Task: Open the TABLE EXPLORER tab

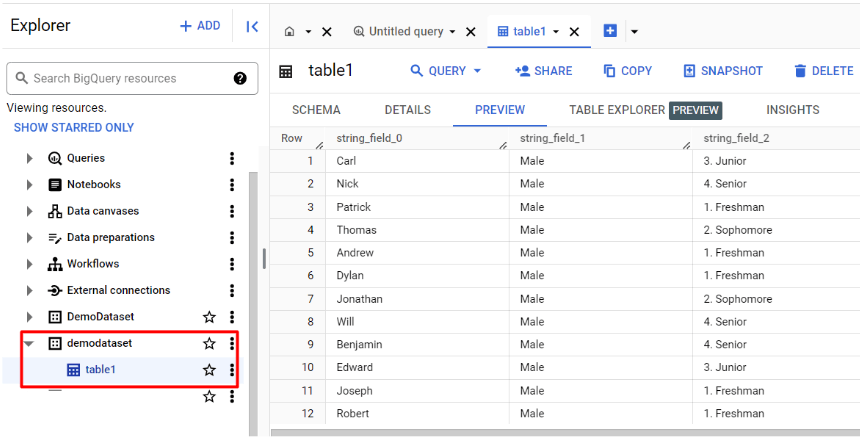Action: pos(645,110)
